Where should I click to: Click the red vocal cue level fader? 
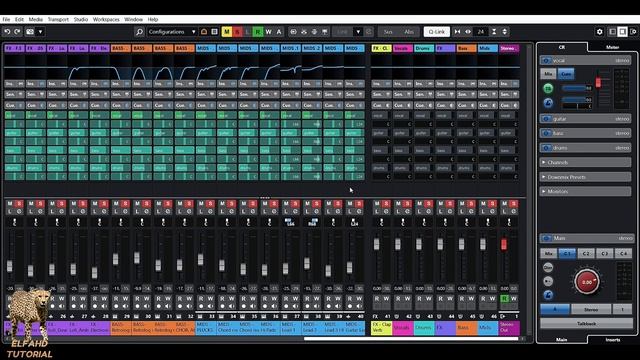[598, 82]
